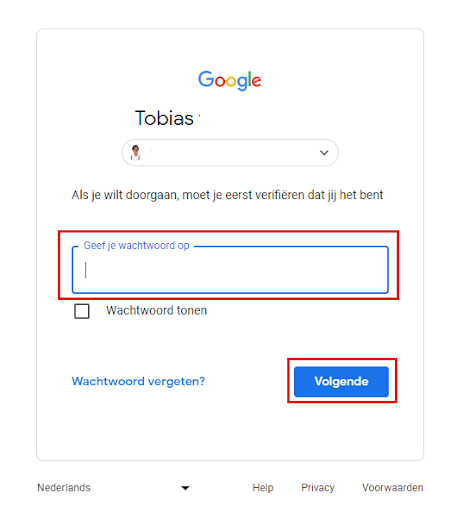463x512 pixels.
Task: Open the account selector chip
Action: pyautogui.click(x=230, y=153)
